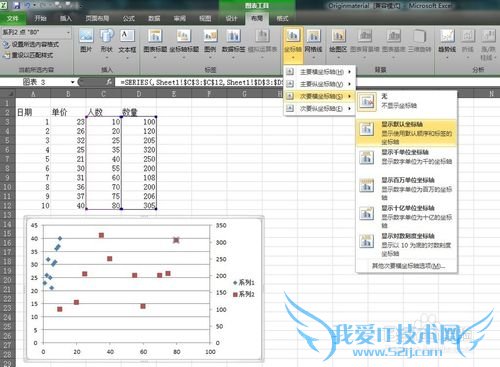Switch to the 视图 View tab
500x367 pixels.
(x=205, y=18)
